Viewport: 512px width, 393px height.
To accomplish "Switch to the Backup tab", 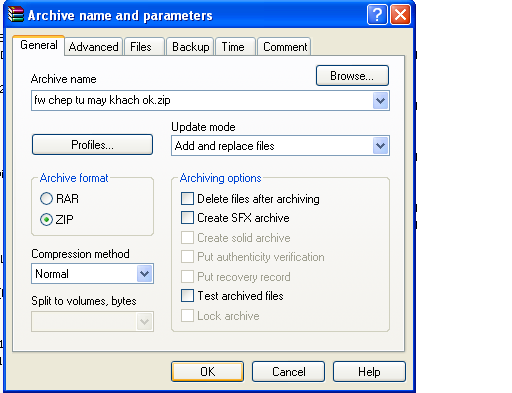I will tap(191, 47).
